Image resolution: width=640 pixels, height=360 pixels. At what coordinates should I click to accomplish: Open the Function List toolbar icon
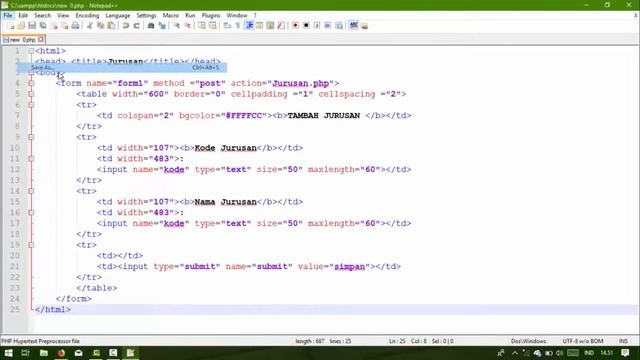[x=281, y=26]
